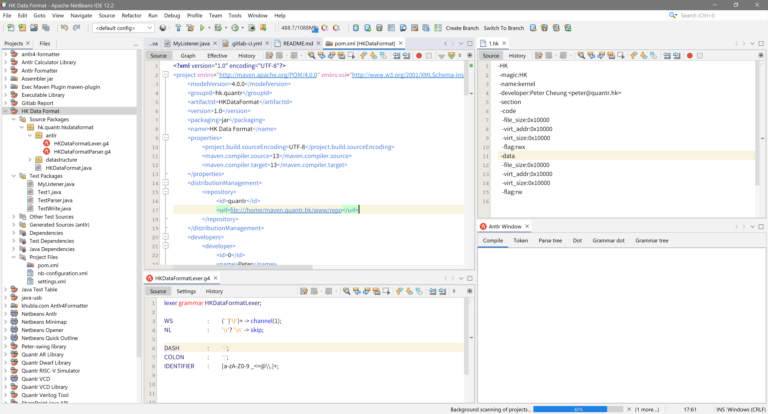The image size is (768, 414).
Task: Collapse the HK Data Format project node
Action: click(6, 111)
